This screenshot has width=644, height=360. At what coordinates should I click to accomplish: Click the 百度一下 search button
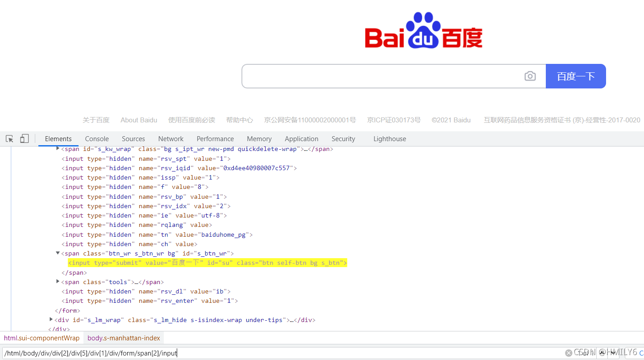point(576,76)
